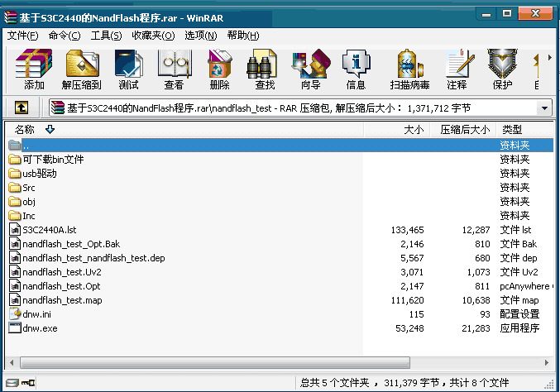
Task: Open the 文件(F) menu
Action: [x=23, y=36]
